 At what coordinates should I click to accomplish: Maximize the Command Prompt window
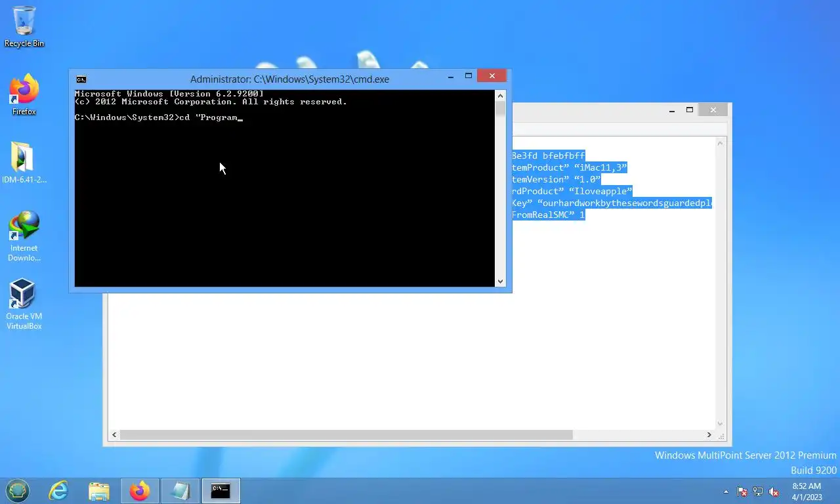click(469, 76)
